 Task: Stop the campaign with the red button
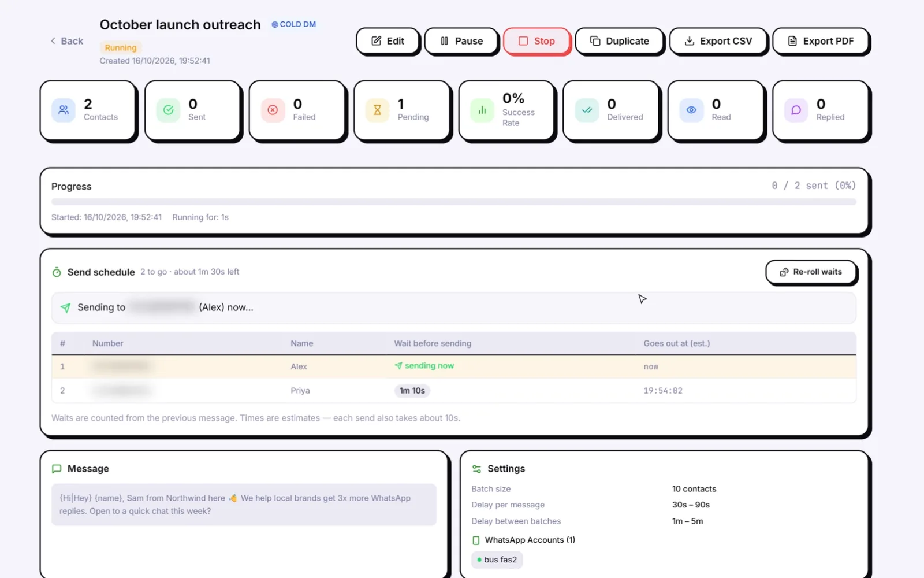click(x=536, y=41)
